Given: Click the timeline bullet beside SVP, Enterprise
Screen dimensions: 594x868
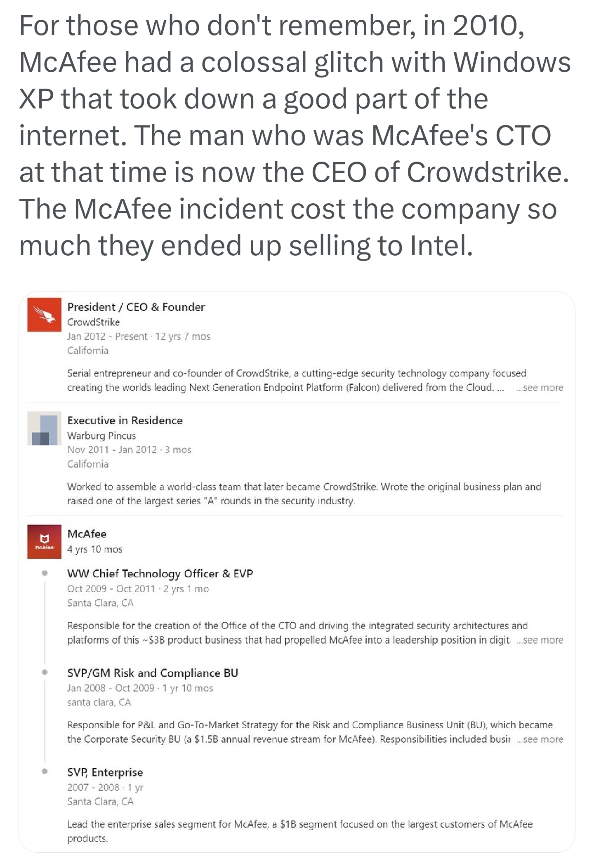Looking at the screenshot, I should 45,771.
